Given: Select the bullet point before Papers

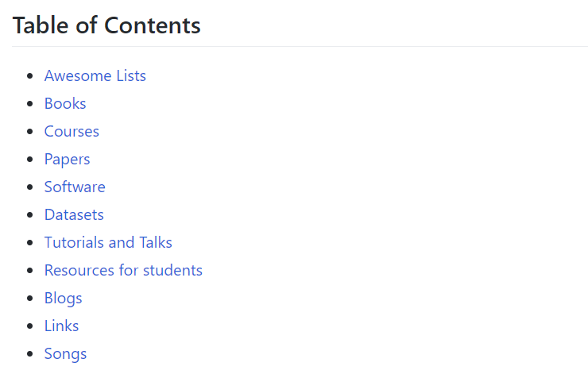Looking at the screenshot, I should click(30, 160).
